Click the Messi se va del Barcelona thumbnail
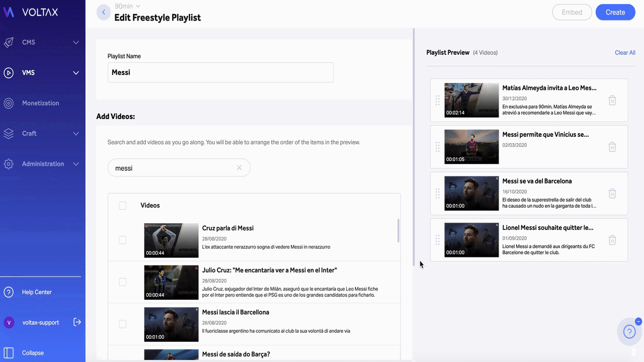Viewport: 644px width, 362px height. pyautogui.click(x=471, y=194)
